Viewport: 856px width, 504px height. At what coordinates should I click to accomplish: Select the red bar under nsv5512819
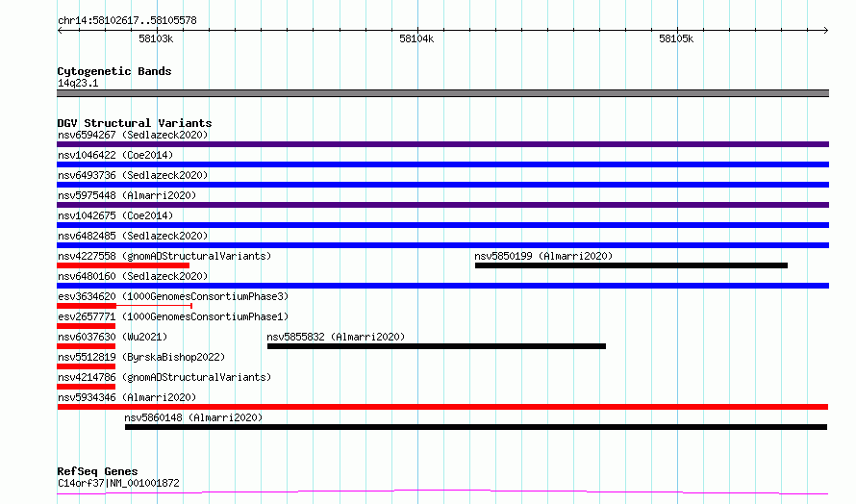tap(87, 366)
